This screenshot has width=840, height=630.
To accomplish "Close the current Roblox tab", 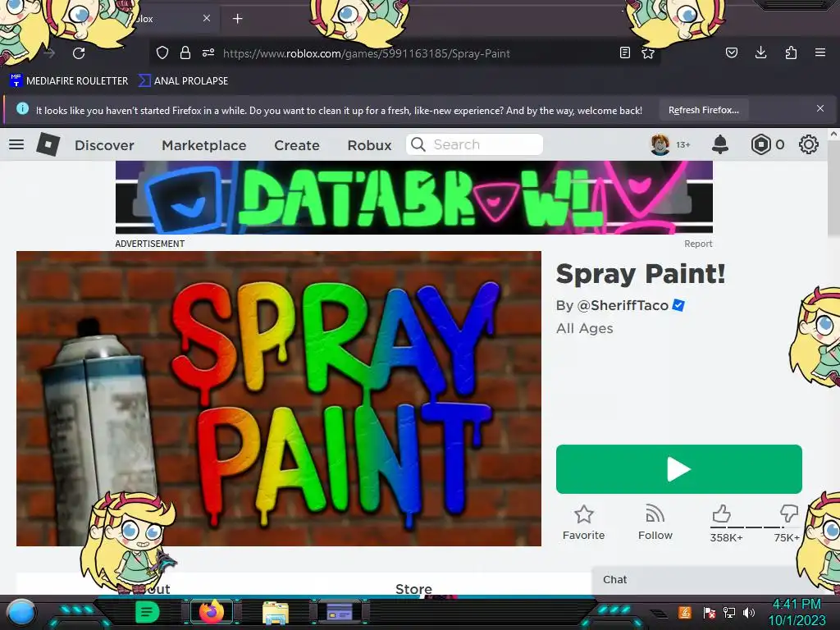I will pyautogui.click(x=207, y=18).
